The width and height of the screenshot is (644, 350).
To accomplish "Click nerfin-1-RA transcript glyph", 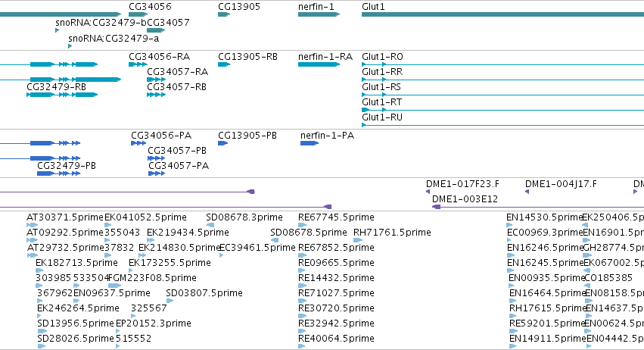I will point(319,64).
